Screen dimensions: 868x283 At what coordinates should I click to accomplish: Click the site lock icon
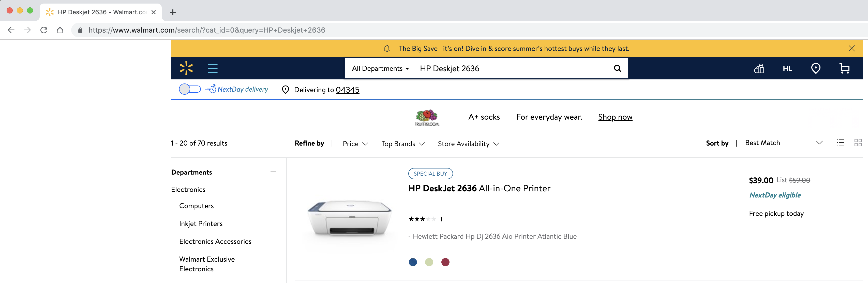click(x=80, y=30)
